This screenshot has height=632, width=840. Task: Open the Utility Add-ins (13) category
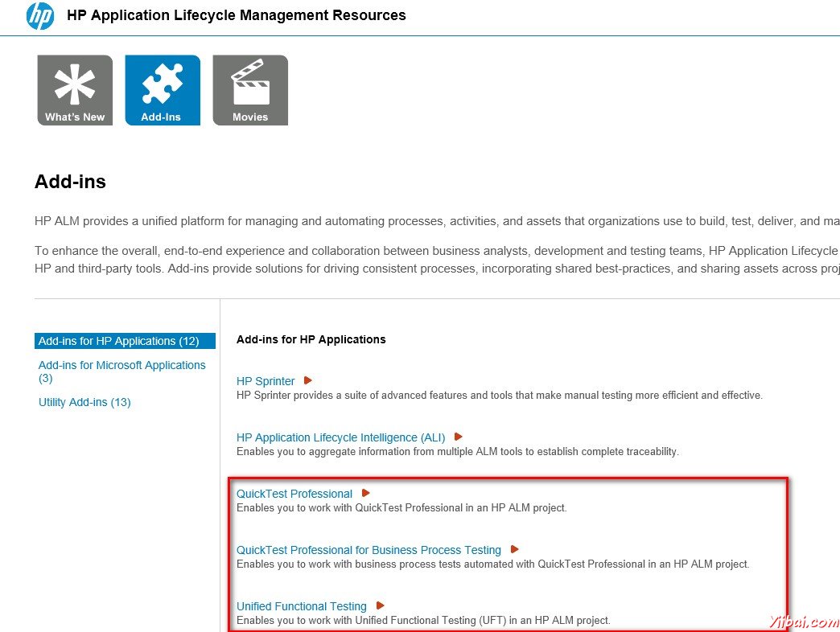click(x=84, y=402)
